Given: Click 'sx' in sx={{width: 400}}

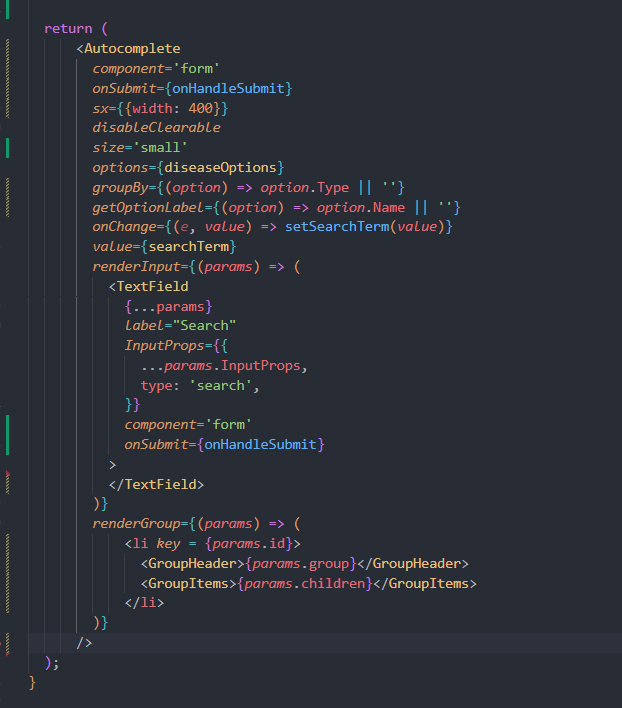Looking at the screenshot, I should pos(101,108).
